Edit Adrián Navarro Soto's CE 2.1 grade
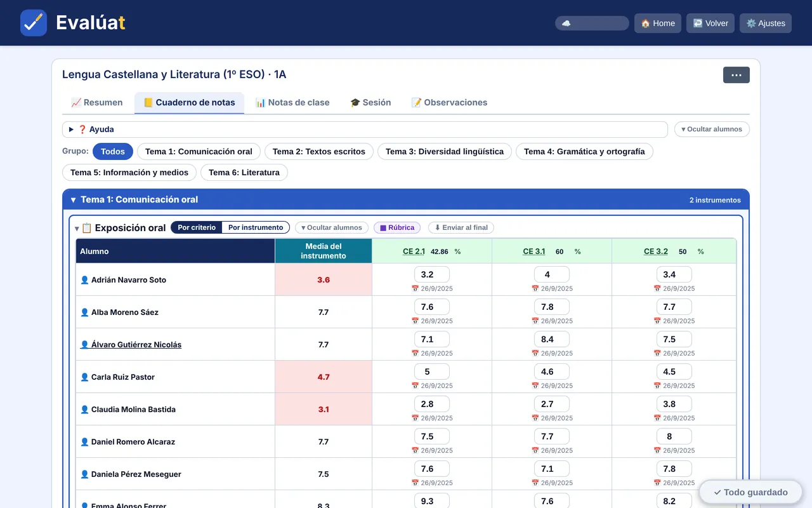Viewport: 812px width, 508px height. (432, 275)
